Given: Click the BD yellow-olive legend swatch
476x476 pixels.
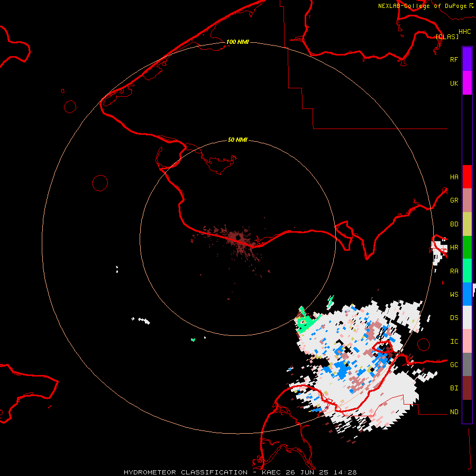Looking at the screenshot, I should point(467,224).
